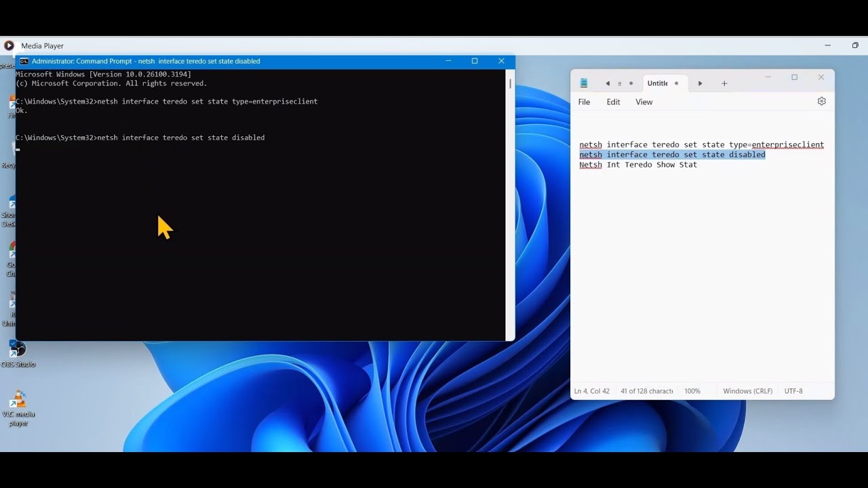Click the 'set state disabled' command in Command Prompt

pyautogui.click(x=180, y=138)
